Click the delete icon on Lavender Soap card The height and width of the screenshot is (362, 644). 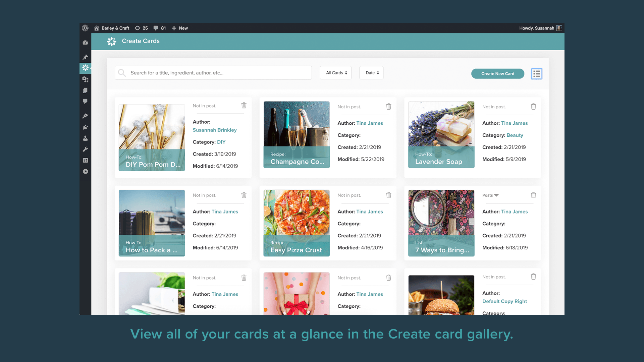533,106
